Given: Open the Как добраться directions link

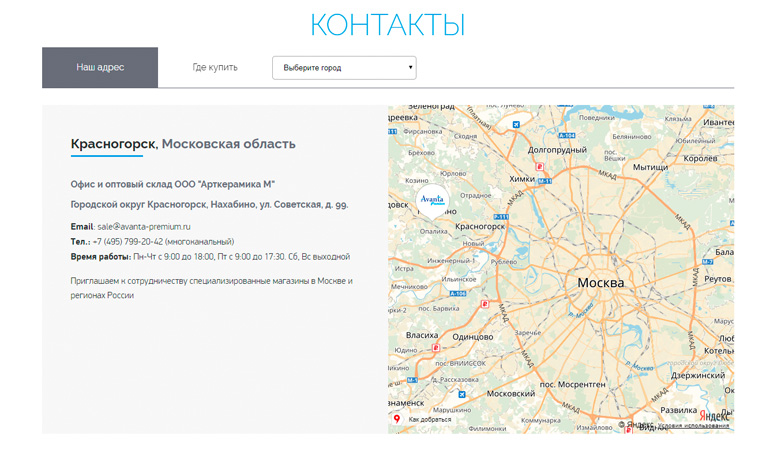Looking at the screenshot, I should click(x=429, y=420).
